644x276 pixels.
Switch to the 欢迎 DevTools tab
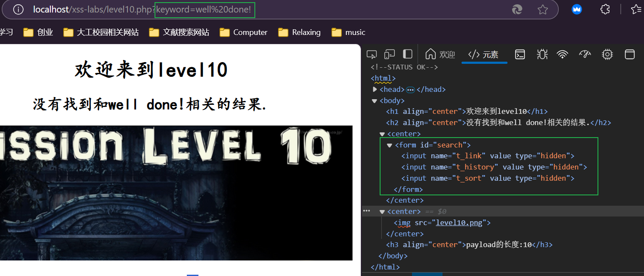click(x=440, y=54)
